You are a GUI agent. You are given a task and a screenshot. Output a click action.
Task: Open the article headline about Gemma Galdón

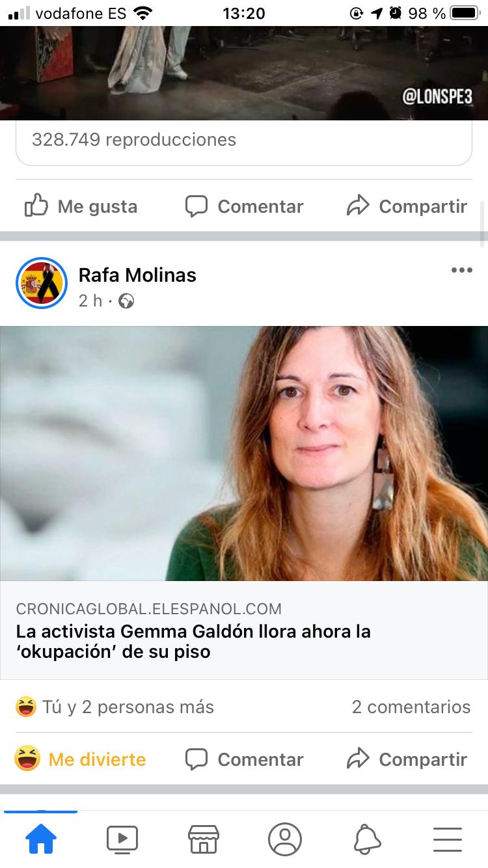193,642
